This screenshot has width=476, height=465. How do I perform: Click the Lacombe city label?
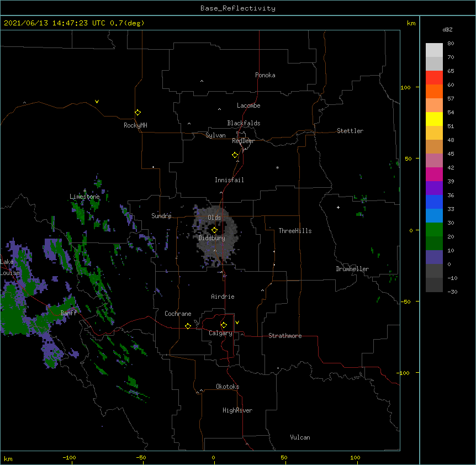[248, 105]
